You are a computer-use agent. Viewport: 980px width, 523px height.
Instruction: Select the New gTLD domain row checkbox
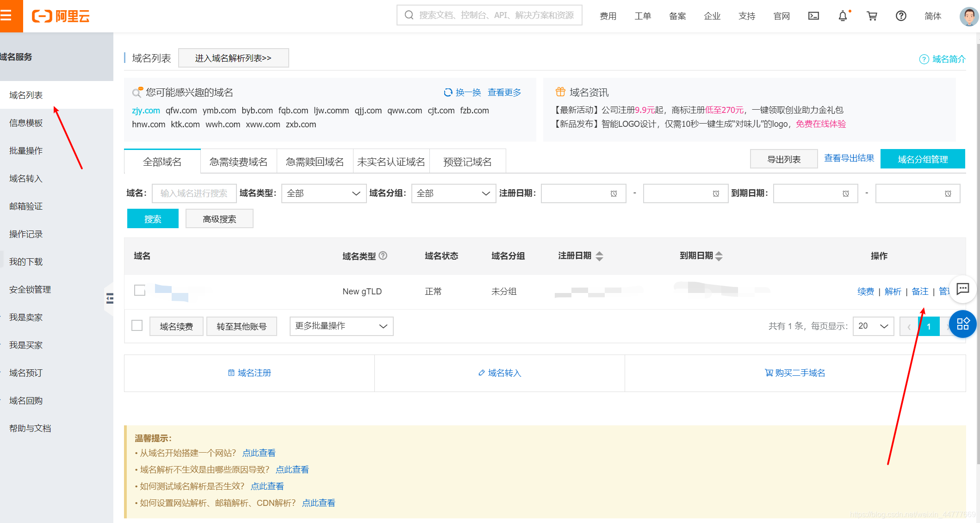[140, 290]
